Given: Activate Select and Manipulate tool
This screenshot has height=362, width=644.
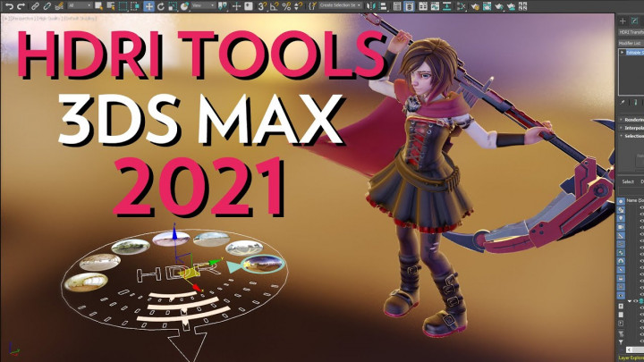Looking at the screenshot, I should [x=236, y=6].
